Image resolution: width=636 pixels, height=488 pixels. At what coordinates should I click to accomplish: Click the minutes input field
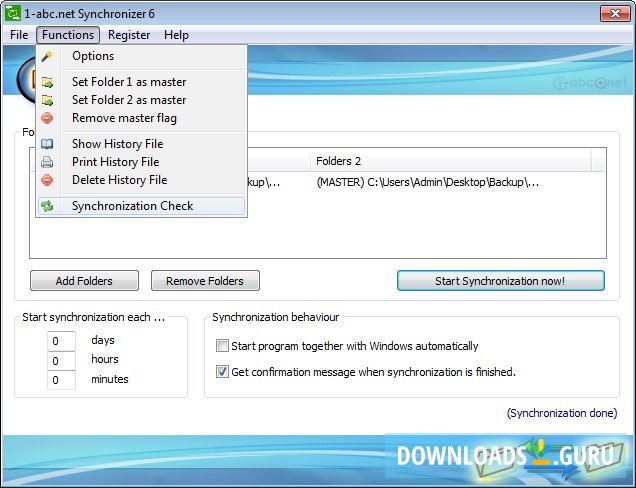(x=61, y=380)
